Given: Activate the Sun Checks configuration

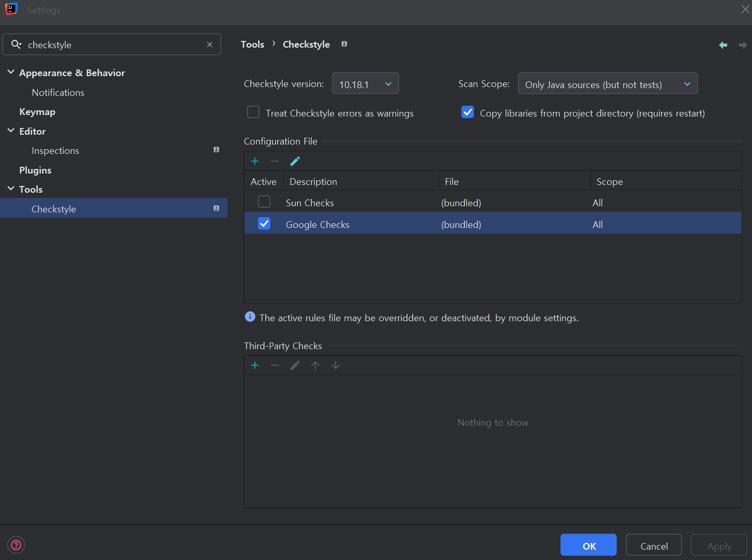Looking at the screenshot, I should pos(264,202).
